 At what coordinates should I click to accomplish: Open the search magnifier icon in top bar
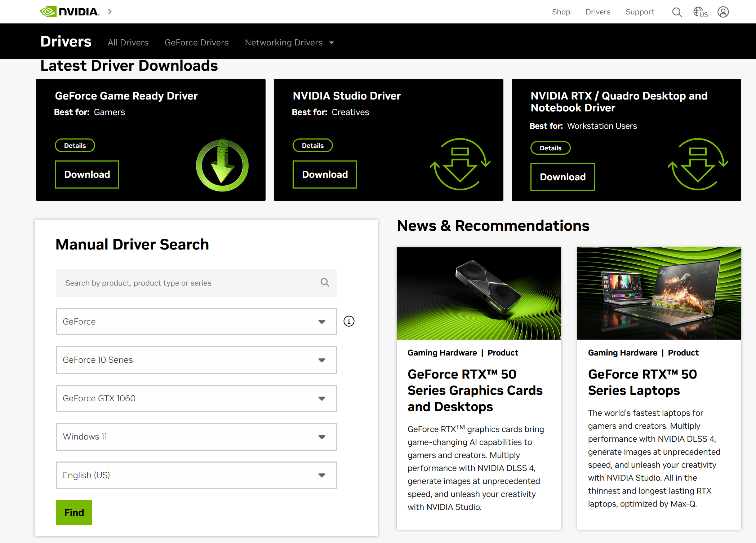(x=677, y=12)
